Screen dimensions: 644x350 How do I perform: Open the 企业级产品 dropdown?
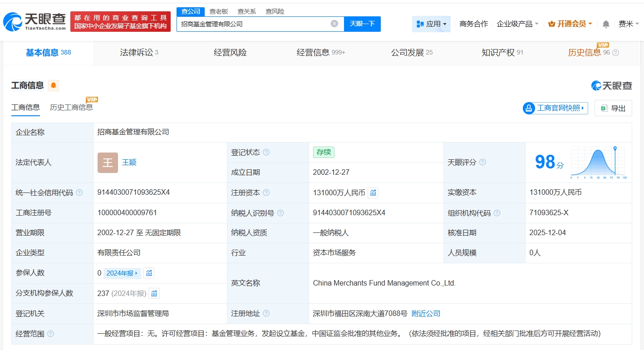517,24
